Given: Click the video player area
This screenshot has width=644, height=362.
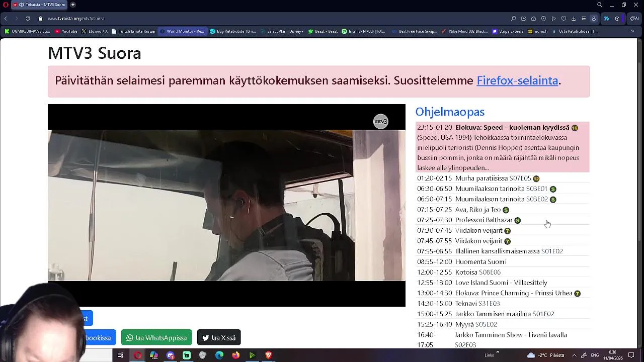Looking at the screenshot, I should click(x=226, y=205).
